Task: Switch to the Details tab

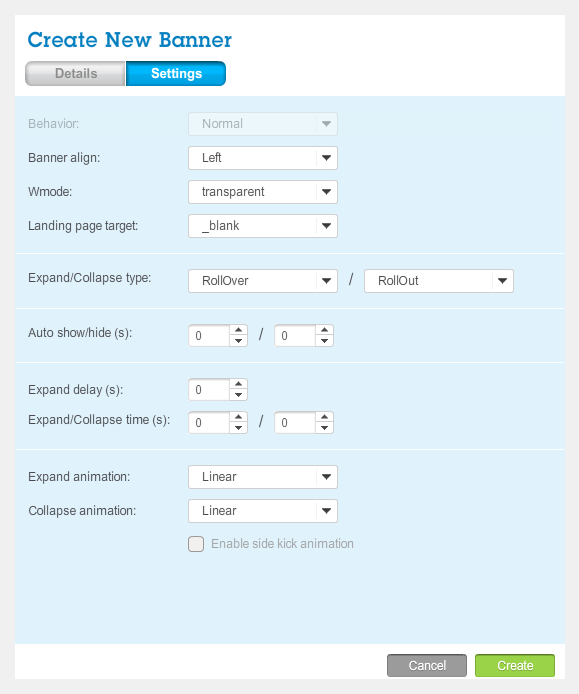Action: click(x=75, y=73)
